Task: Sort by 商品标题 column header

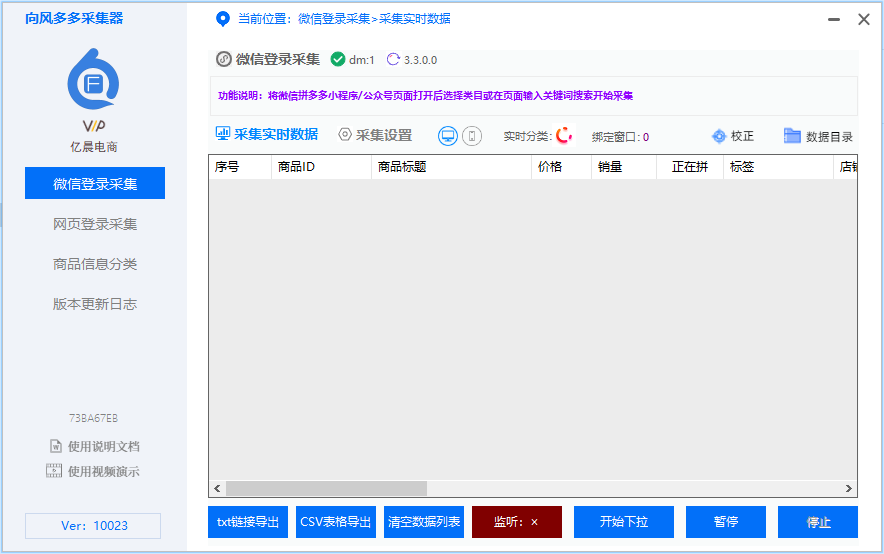Action: (450, 167)
